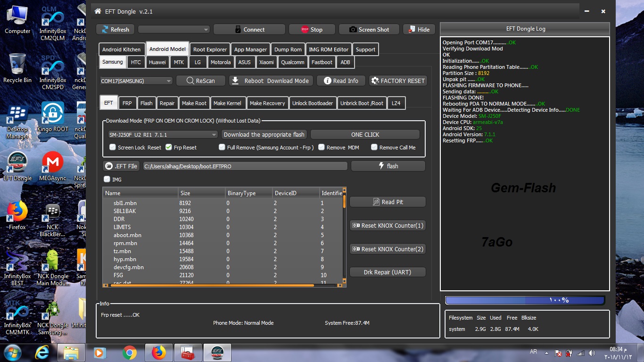Switch to EFT Dongle taskbar item
The image size is (644, 362).
(217, 352)
